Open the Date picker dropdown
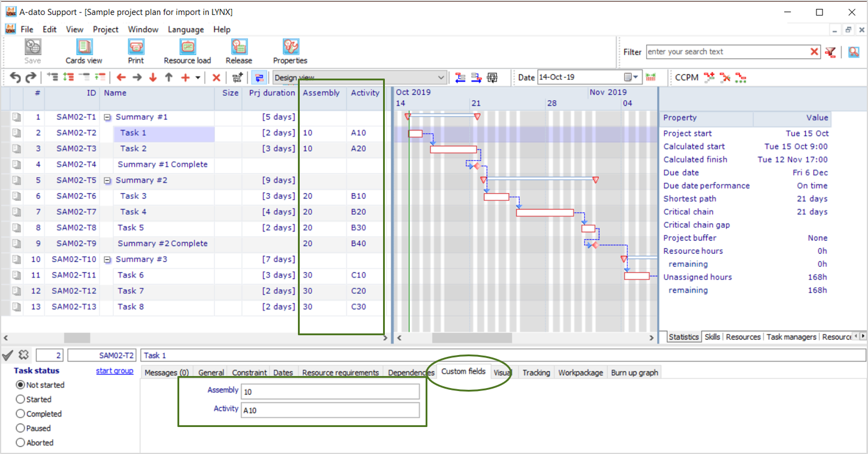Screen dimensions: 868x454 click(x=636, y=77)
